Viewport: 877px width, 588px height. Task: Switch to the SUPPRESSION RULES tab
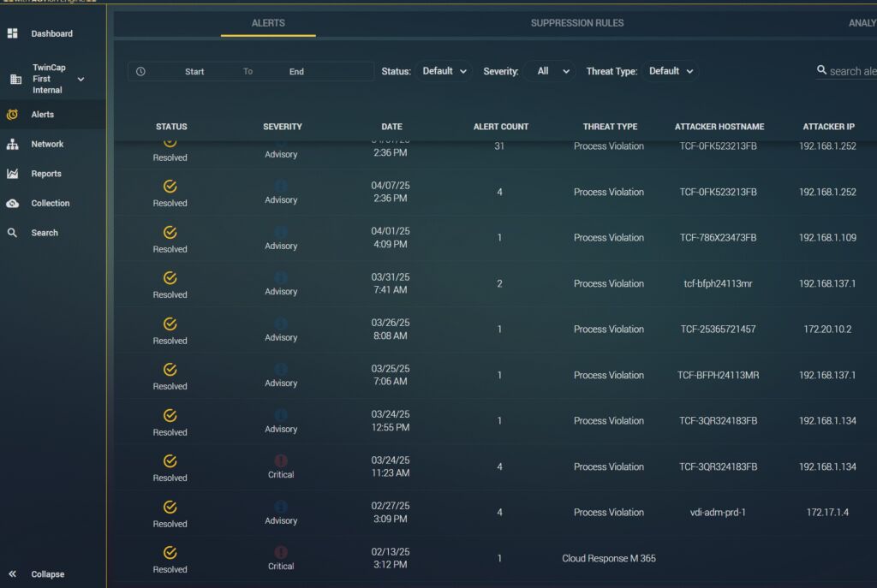(x=576, y=23)
